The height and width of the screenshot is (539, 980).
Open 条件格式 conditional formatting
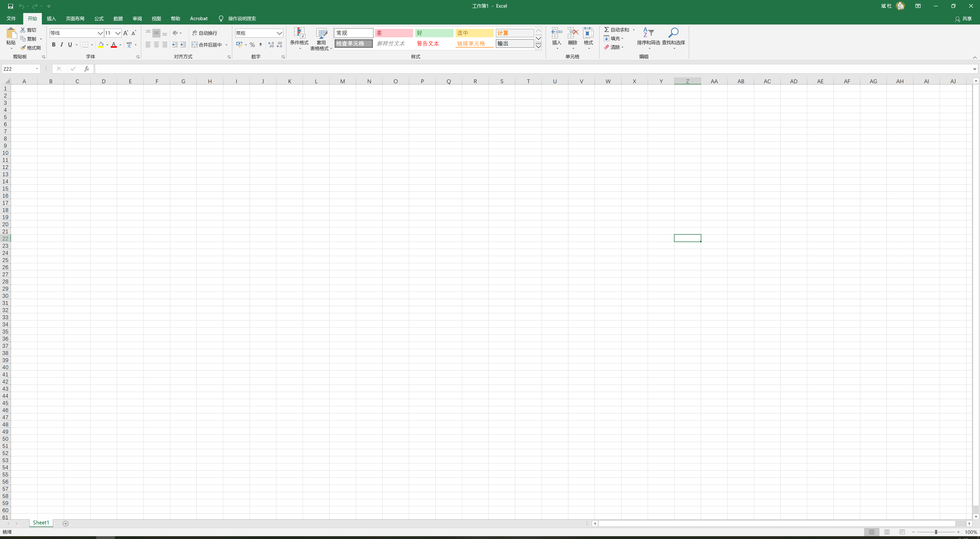pos(299,37)
